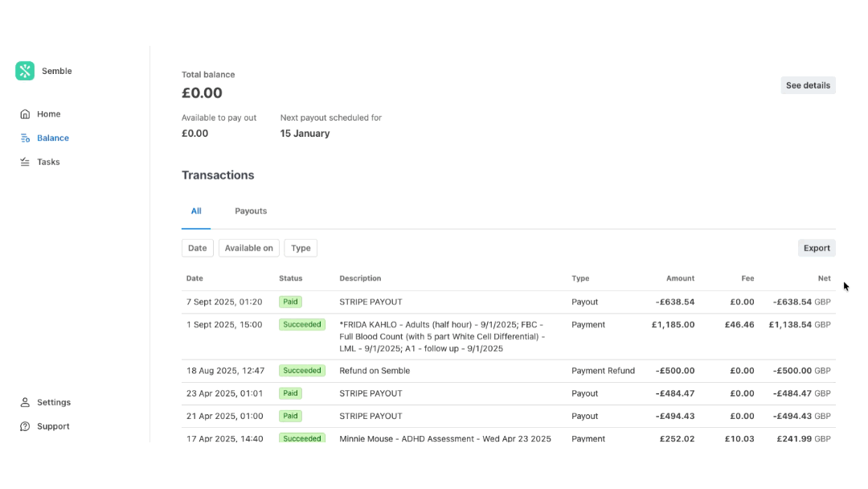Switch to the Payouts tab
Screen dimensions: 868x489
point(251,211)
